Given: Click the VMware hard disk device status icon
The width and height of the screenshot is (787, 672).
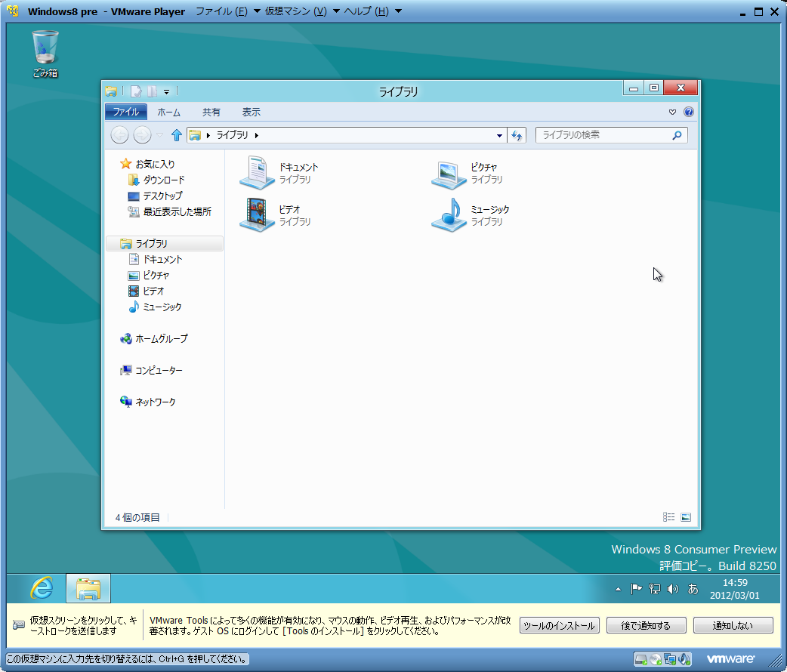Looking at the screenshot, I should (x=641, y=659).
